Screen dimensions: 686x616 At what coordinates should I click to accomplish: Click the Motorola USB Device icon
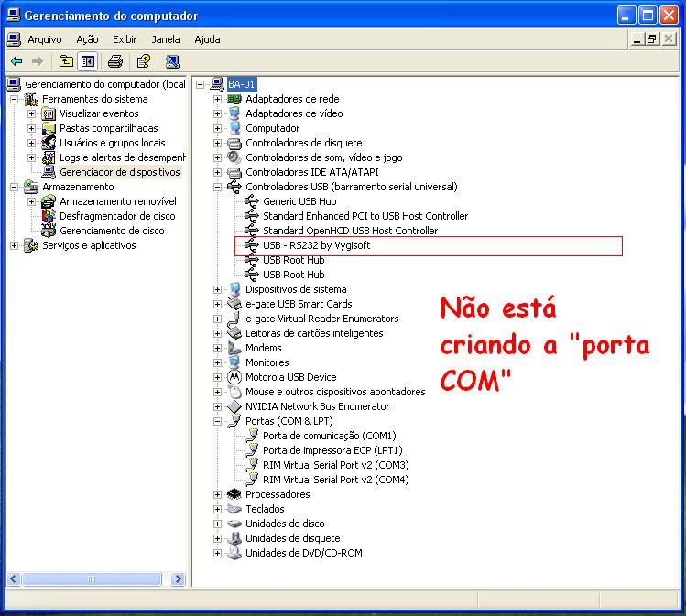click(x=234, y=377)
